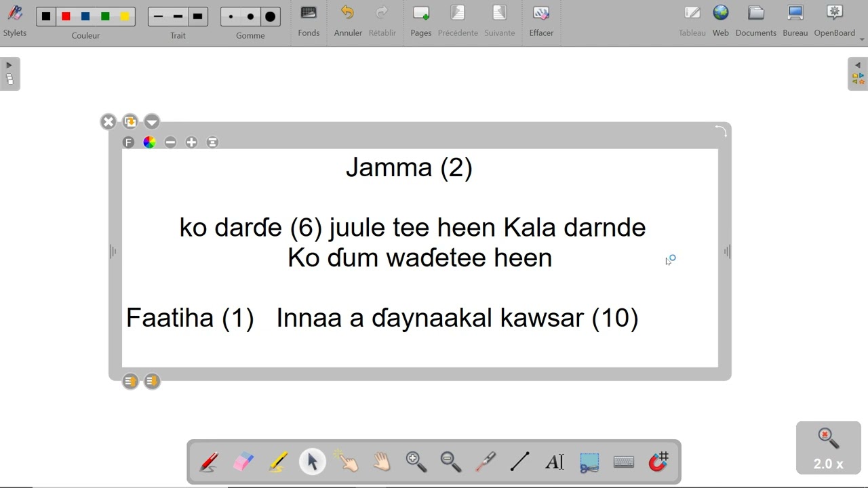Select the red pen color
This screenshot has width=868, height=488.
[x=66, y=17]
